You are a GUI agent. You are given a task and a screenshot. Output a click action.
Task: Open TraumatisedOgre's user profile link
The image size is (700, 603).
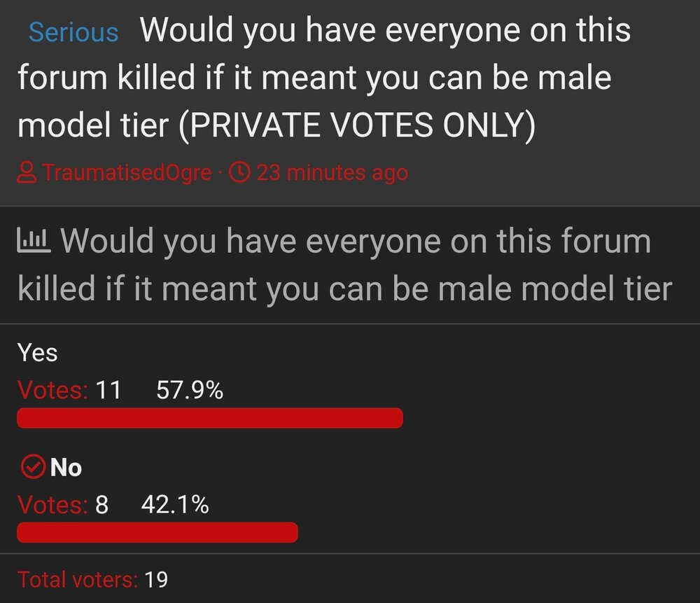pos(127,172)
